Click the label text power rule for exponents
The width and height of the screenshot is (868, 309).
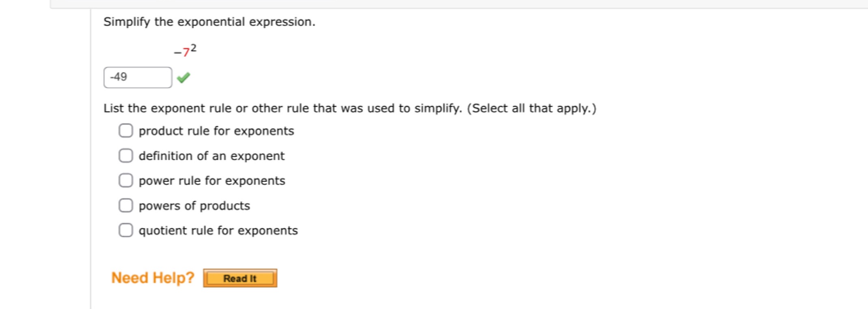coord(212,180)
